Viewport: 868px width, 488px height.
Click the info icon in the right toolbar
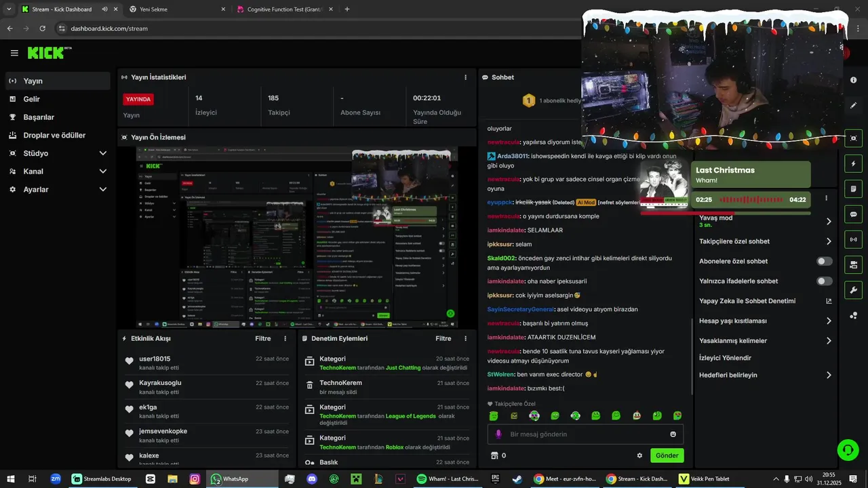853,80
